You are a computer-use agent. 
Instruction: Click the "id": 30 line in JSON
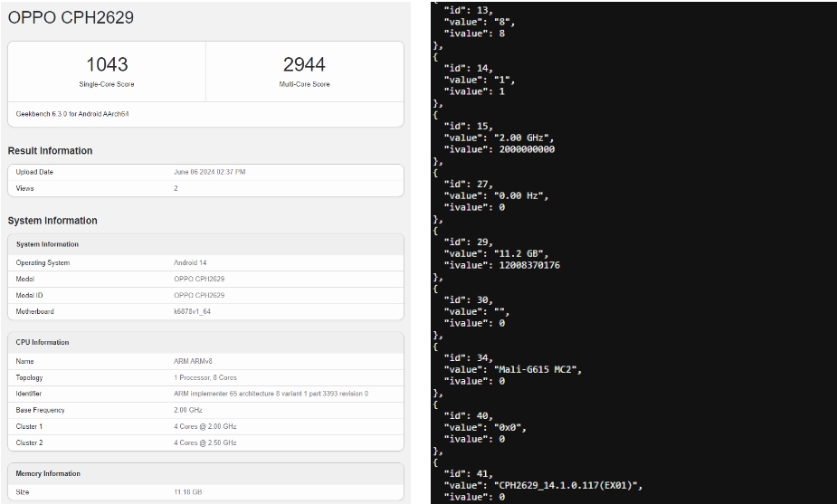coord(468,300)
